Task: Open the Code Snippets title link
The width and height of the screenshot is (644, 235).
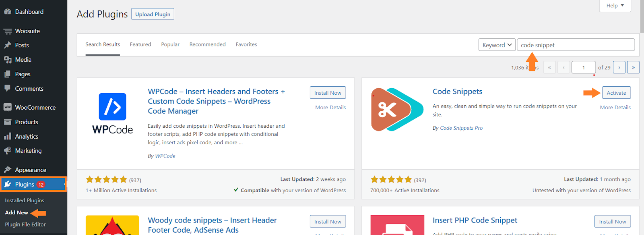Action: pos(457,92)
